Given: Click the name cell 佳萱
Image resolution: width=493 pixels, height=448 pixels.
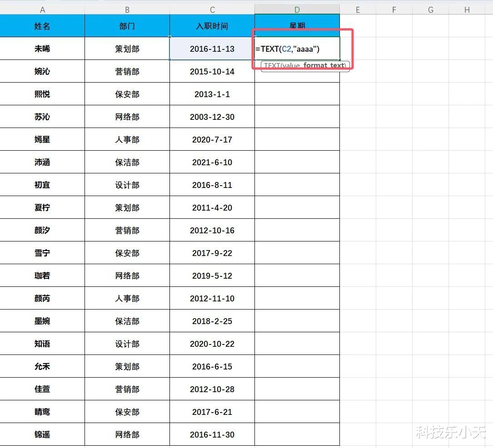Looking at the screenshot, I should [x=42, y=389].
